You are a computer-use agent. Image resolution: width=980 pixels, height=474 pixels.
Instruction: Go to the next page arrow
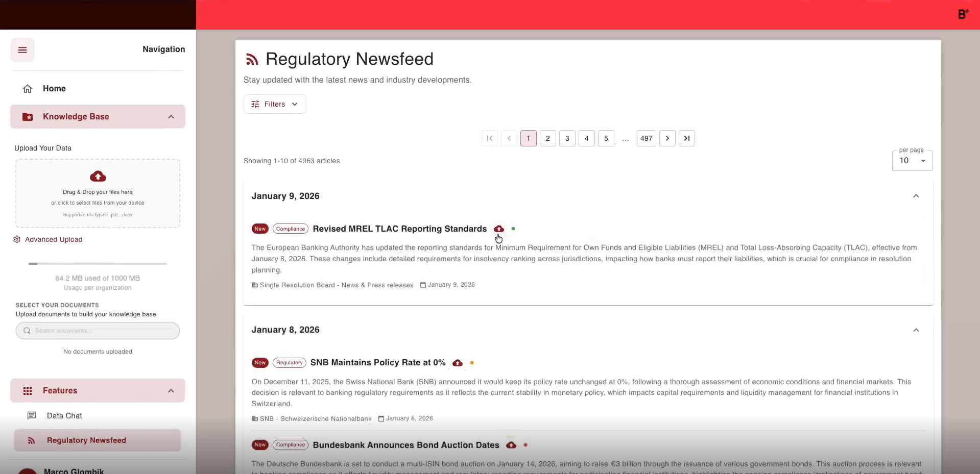[667, 138]
